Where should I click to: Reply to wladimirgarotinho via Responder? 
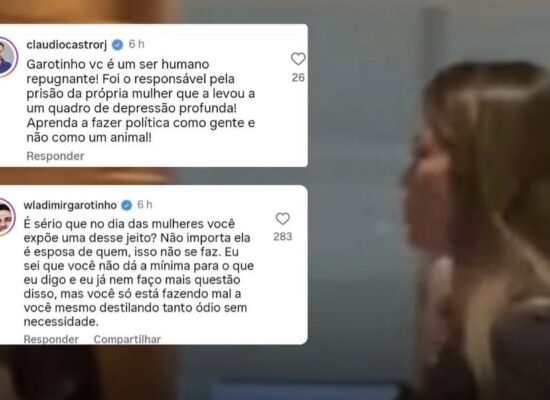click(51, 339)
